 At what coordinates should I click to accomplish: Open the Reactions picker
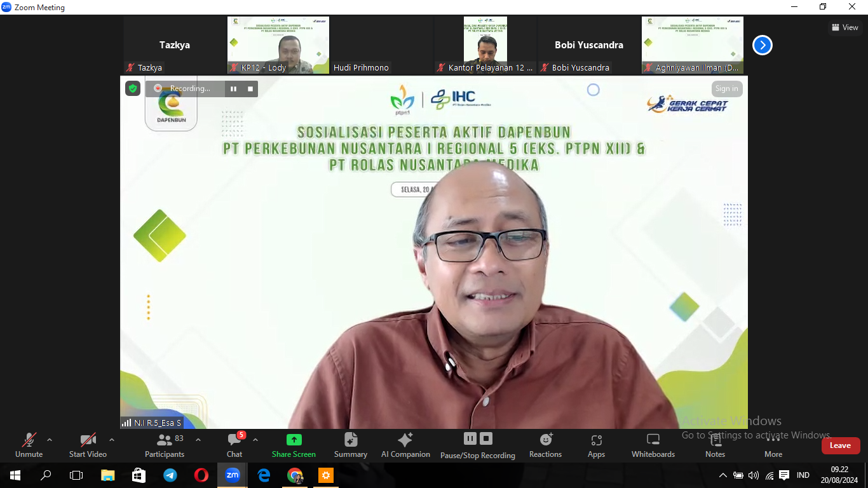[x=545, y=445]
